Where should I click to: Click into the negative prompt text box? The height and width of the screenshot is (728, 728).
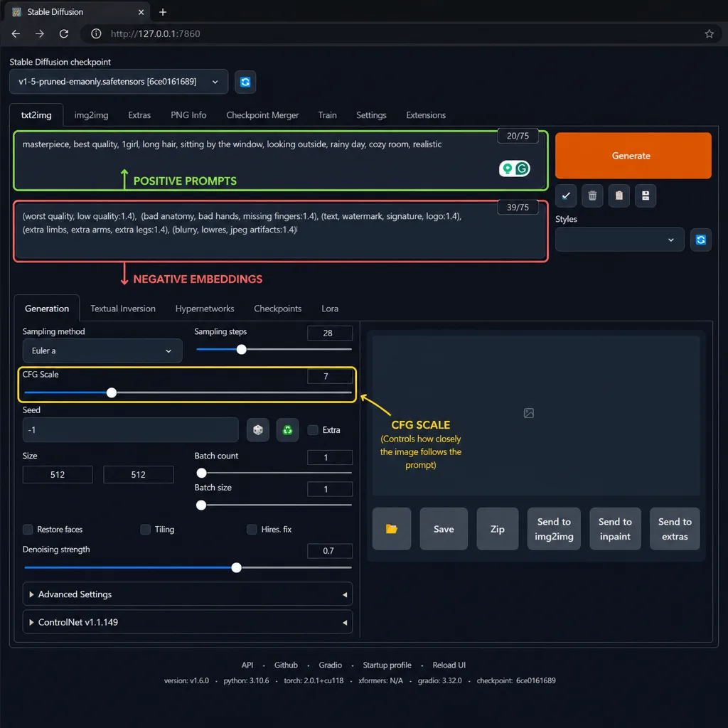pyautogui.click(x=280, y=231)
